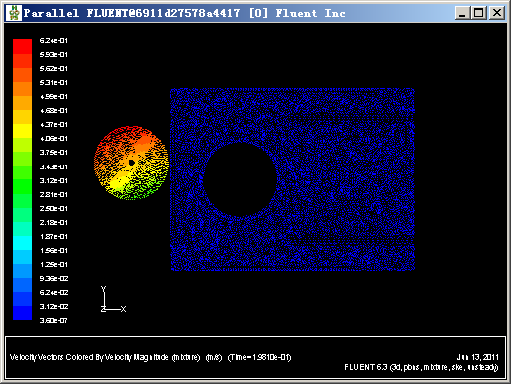Click the Y axis label of the triad
Viewport: 512px width, 384px height.
[x=103, y=289]
